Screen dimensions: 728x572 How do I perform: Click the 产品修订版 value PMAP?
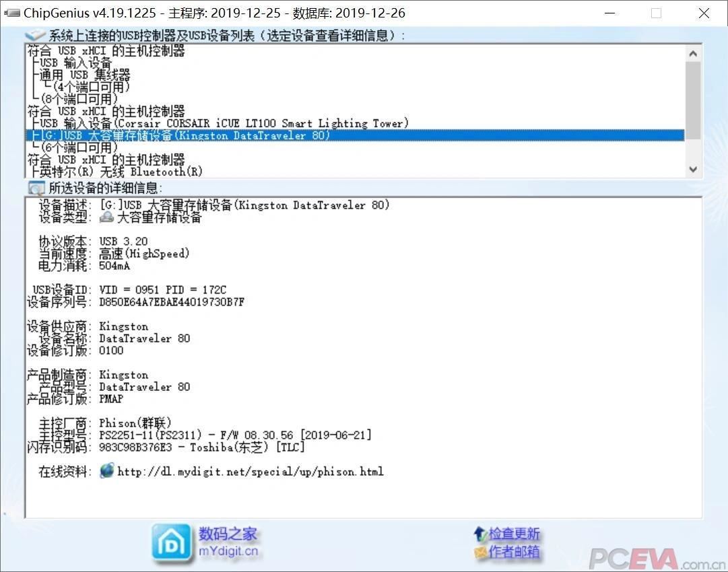tap(111, 398)
